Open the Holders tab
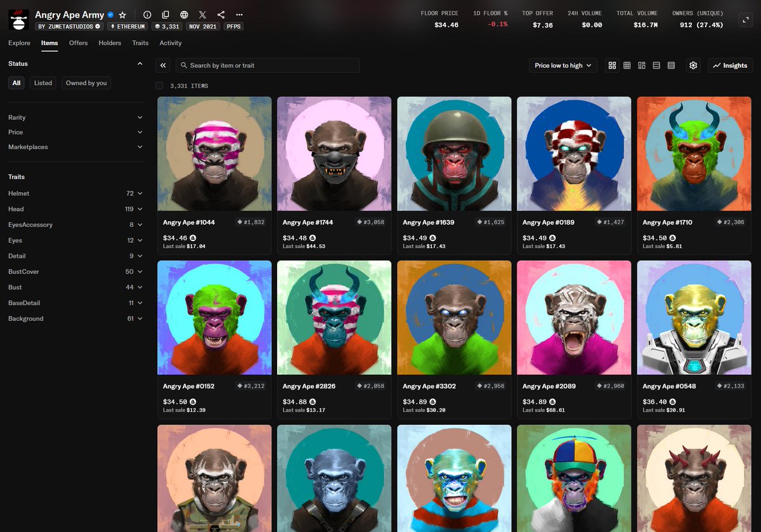This screenshot has height=532, width=761. (x=110, y=43)
